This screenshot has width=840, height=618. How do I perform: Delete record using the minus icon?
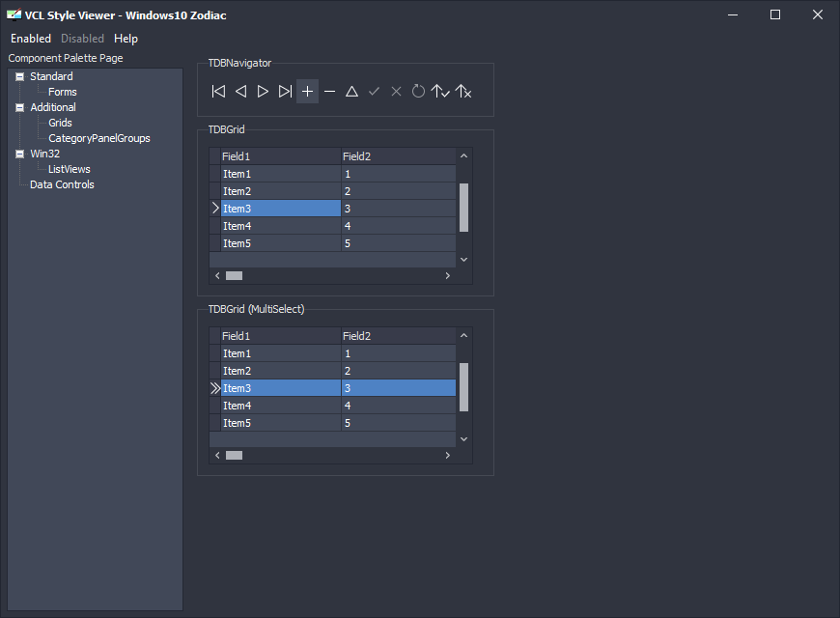pyautogui.click(x=330, y=92)
